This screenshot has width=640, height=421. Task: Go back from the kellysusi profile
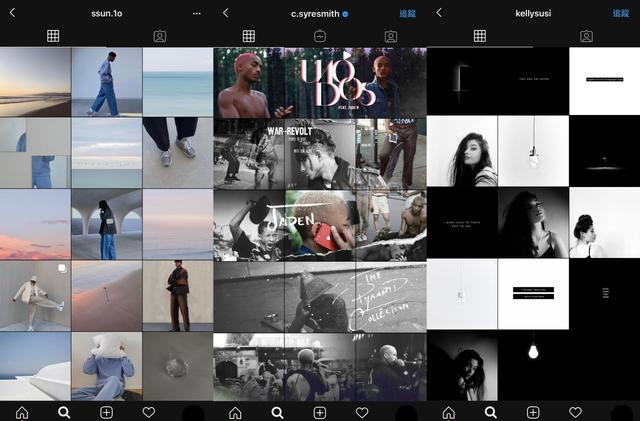439,13
